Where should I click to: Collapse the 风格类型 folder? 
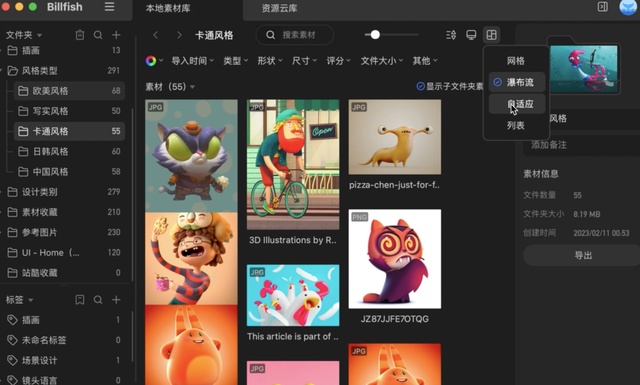click(2, 71)
